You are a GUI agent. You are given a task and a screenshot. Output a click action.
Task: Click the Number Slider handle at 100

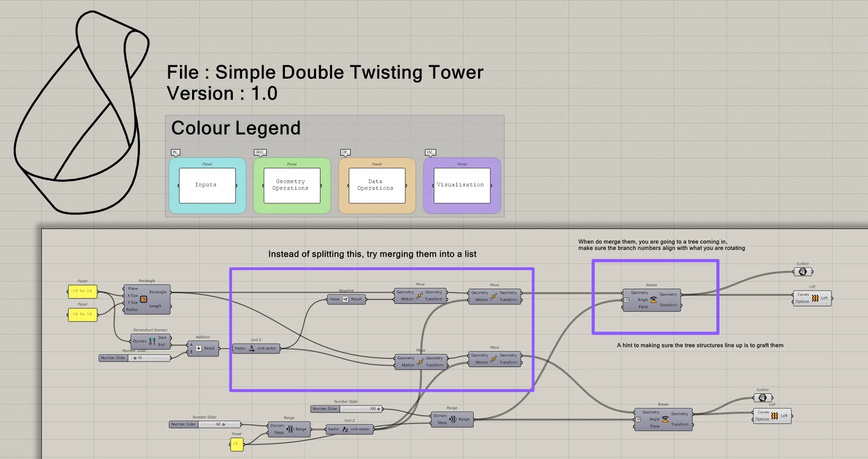click(x=378, y=409)
